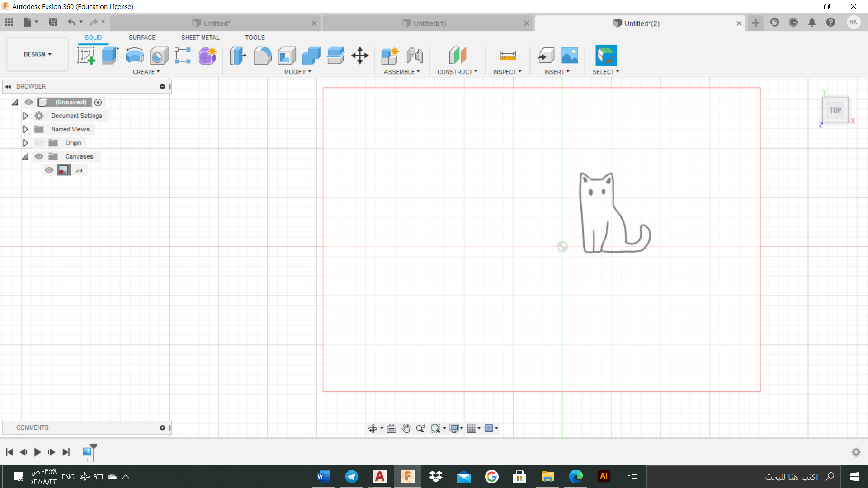Choose the Offset Plane construct tool
This screenshot has height=488, width=868.
[458, 56]
